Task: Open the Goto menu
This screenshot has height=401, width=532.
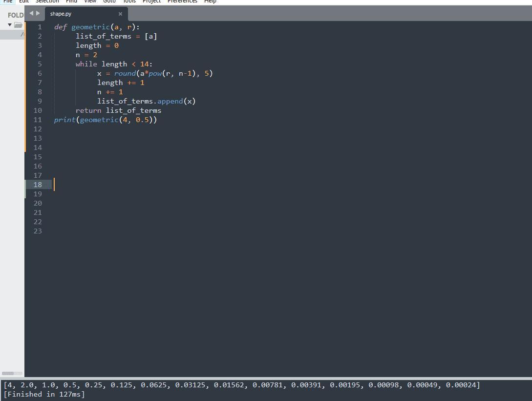Action: coord(109,1)
